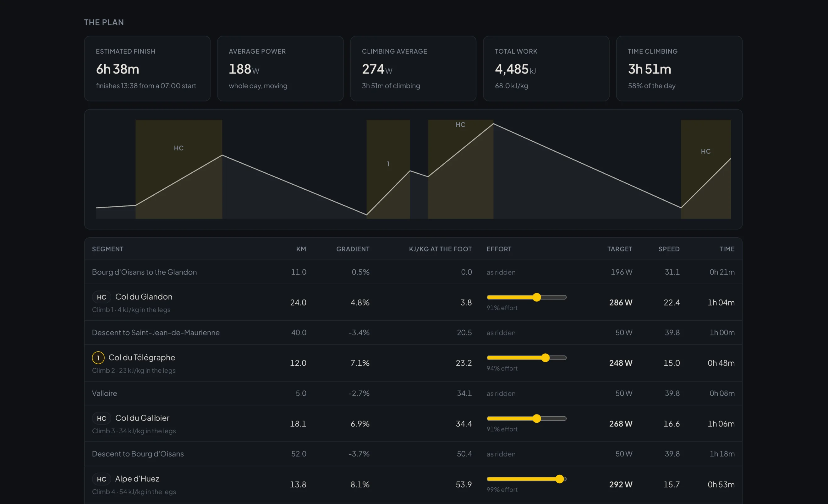Adjust the Col du Galibier effort slider
This screenshot has height=504, width=828.
coord(526,418)
